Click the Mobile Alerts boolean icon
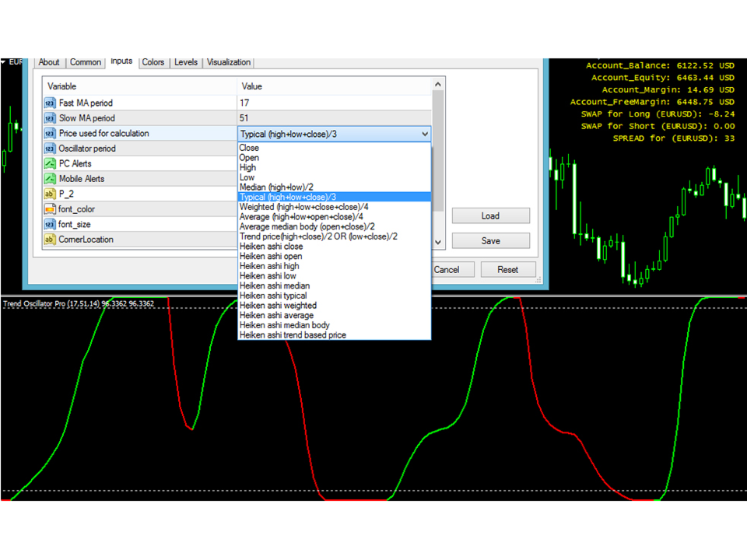The height and width of the screenshot is (560, 747). (x=50, y=179)
